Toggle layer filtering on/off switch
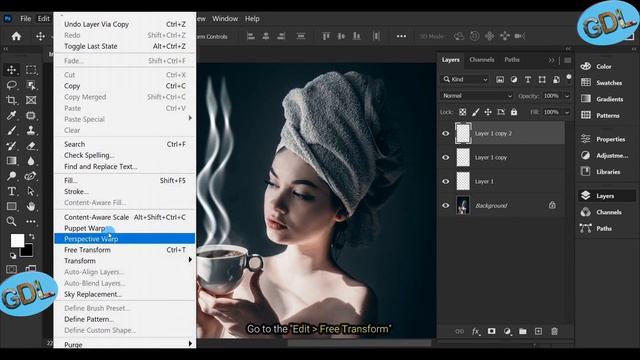640x360 pixels. 569,77
